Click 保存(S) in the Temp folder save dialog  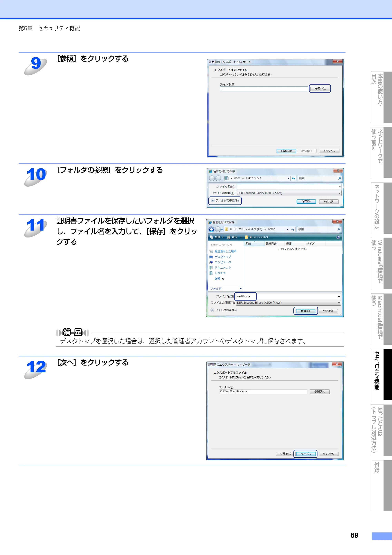tap(306, 311)
